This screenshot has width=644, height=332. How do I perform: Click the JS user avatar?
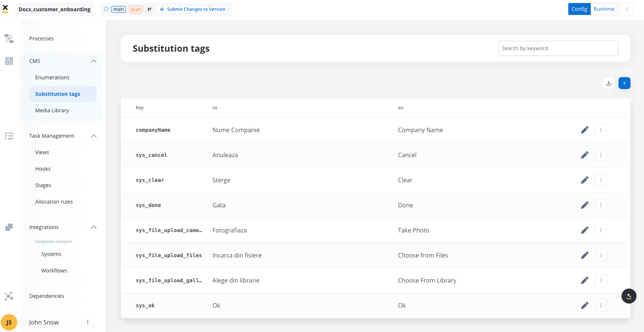click(x=9, y=322)
